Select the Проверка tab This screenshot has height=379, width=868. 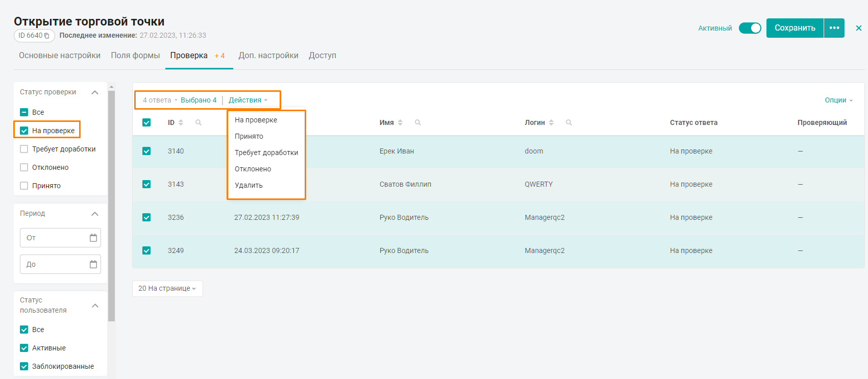click(189, 56)
